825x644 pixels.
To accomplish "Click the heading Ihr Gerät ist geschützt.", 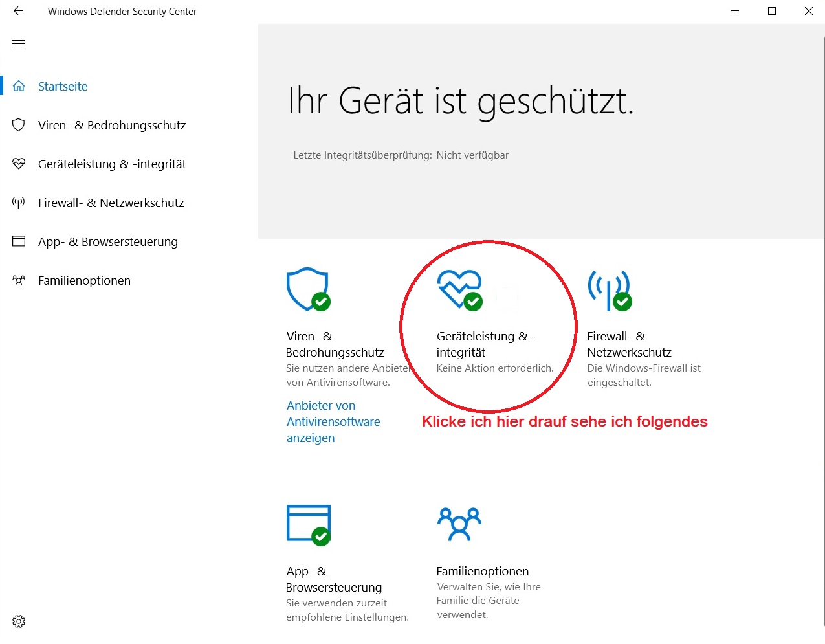I will tap(461, 101).
